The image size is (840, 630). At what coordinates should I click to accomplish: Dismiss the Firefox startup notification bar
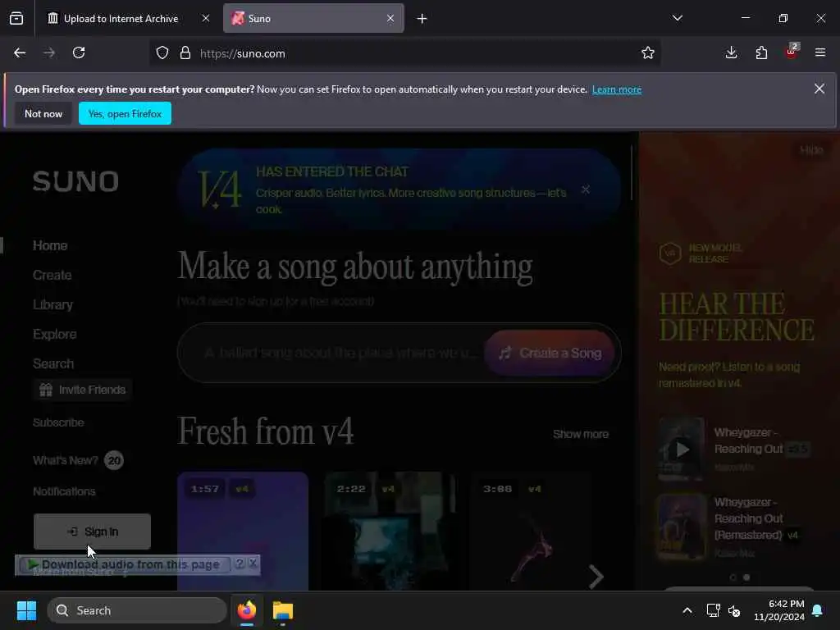819,89
